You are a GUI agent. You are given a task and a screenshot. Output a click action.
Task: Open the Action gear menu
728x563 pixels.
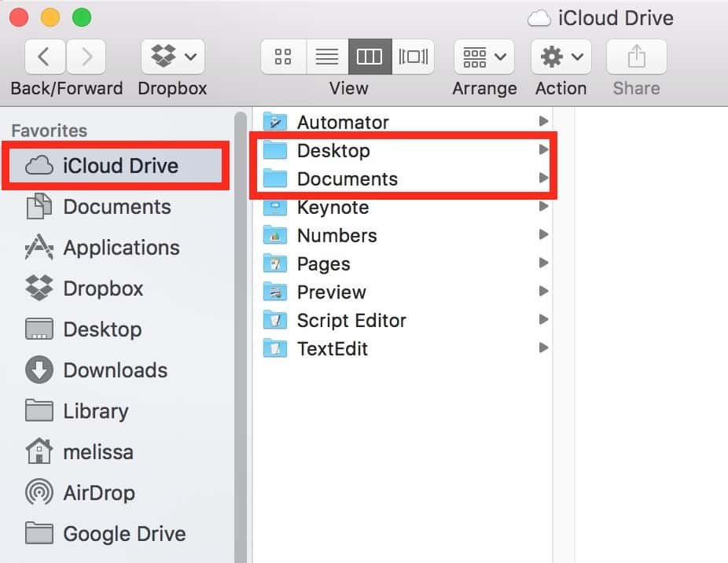pos(561,57)
